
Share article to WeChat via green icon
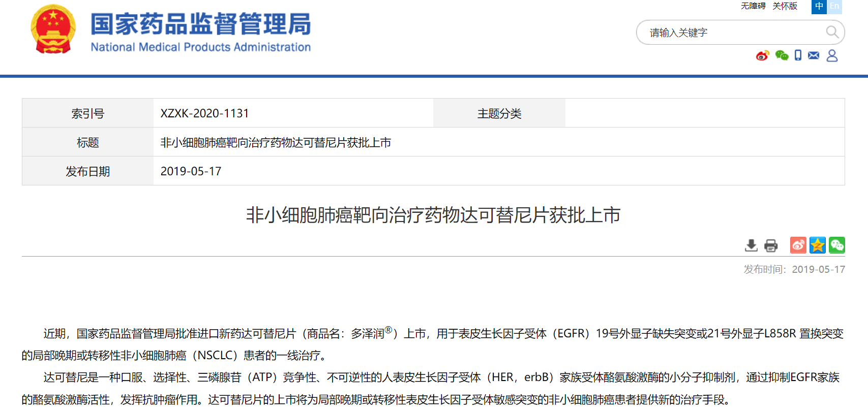(x=837, y=245)
